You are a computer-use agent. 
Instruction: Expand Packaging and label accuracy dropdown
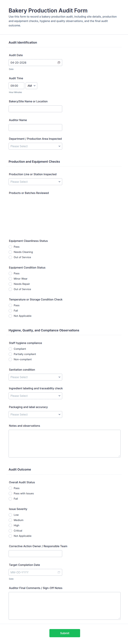(x=35, y=414)
